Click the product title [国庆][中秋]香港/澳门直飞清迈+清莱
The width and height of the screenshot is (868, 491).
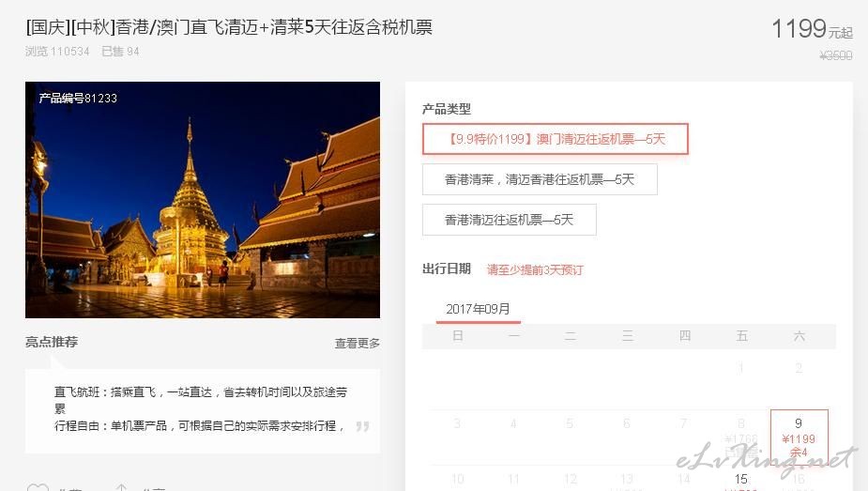pyautogui.click(x=229, y=27)
